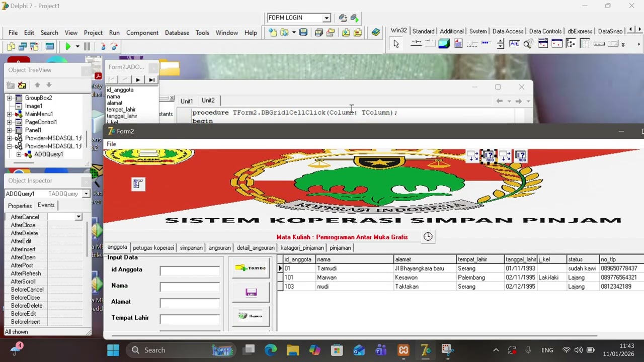Click the New Items toolbar icon
Viewport: 644px width, 362px height.
click(272, 33)
